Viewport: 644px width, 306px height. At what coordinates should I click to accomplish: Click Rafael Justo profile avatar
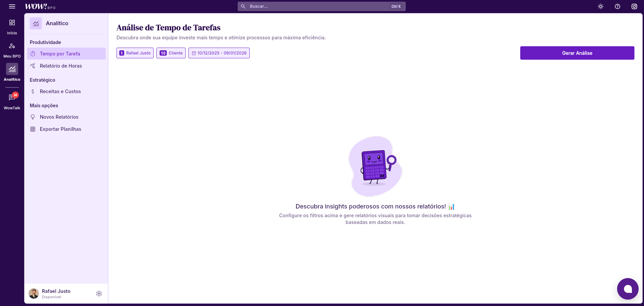click(34, 294)
